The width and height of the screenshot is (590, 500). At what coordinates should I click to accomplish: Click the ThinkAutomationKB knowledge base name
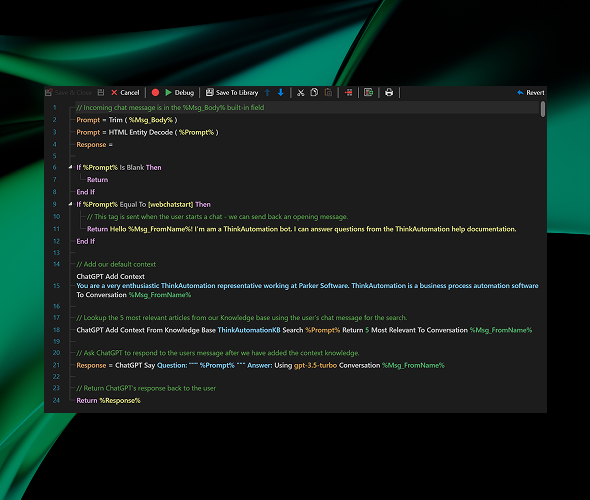[x=249, y=330]
